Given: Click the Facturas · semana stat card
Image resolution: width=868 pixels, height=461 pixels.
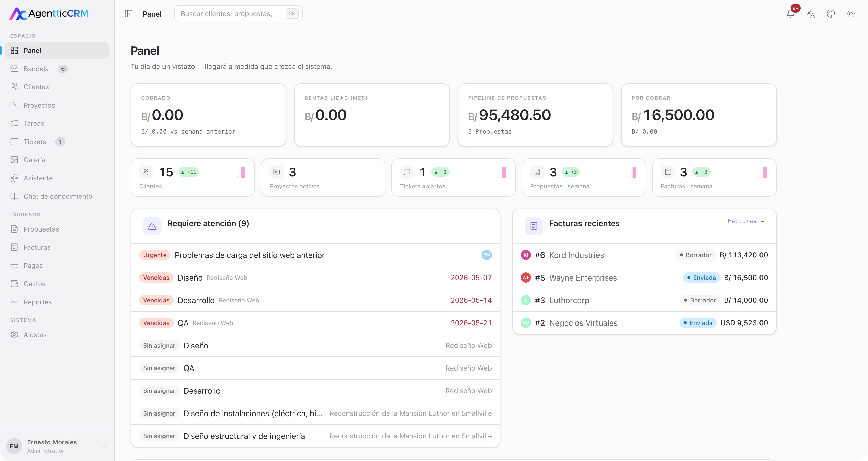Looking at the screenshot, I should click(714, 177).
